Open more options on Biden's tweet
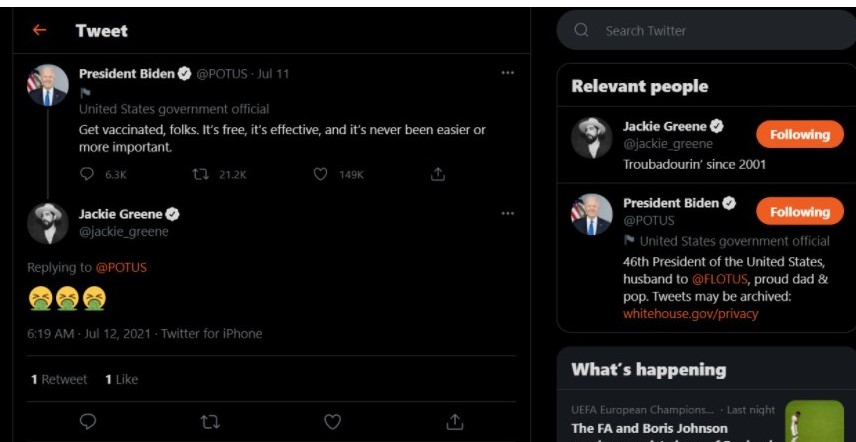Viewport: 856px width, 442px height. point(508,72)
